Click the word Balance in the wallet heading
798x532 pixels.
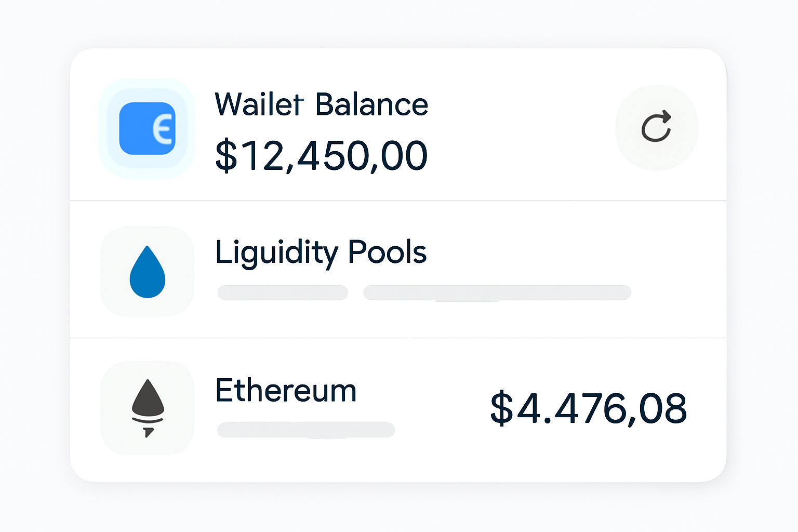(371, 104)
